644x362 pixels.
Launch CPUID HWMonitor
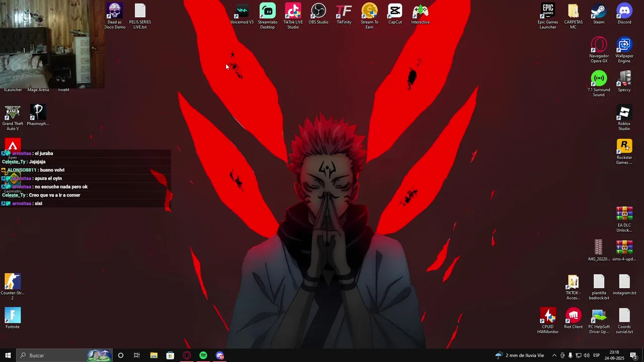coord(548,321)
